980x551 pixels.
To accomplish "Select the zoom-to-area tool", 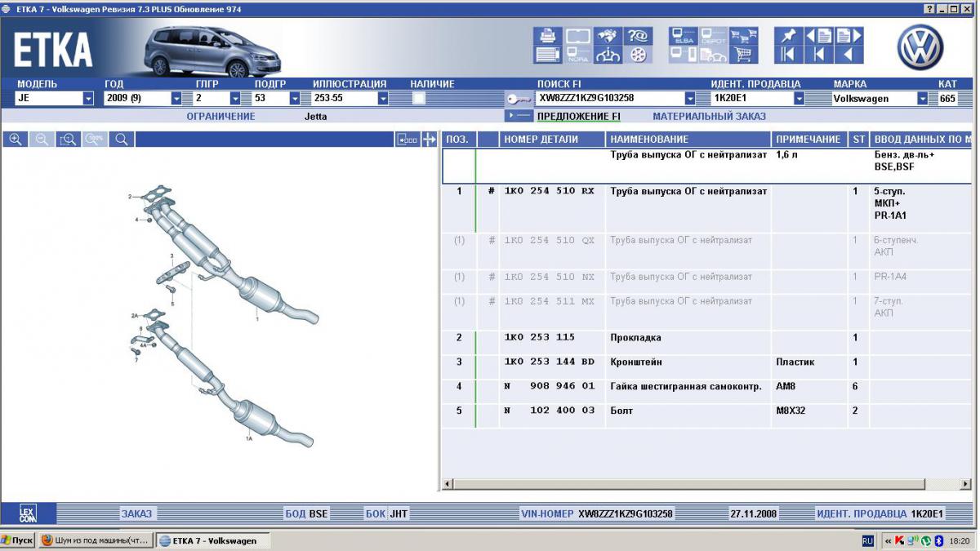I will click(x=68, y=140).
